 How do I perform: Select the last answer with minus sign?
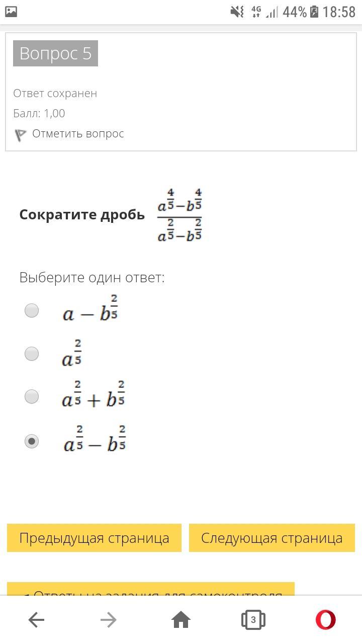pos(32,441)
